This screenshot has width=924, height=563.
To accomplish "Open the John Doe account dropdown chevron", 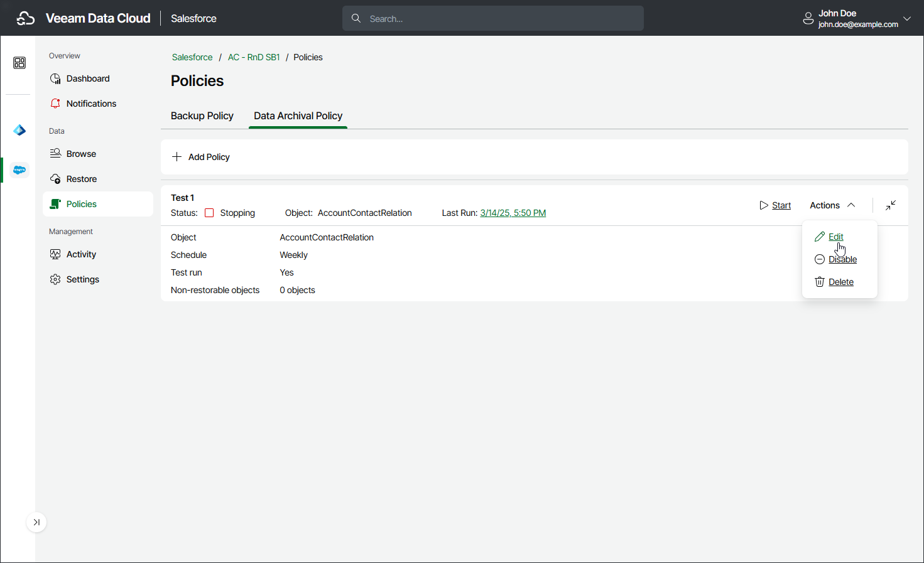I will click(907, 18).
